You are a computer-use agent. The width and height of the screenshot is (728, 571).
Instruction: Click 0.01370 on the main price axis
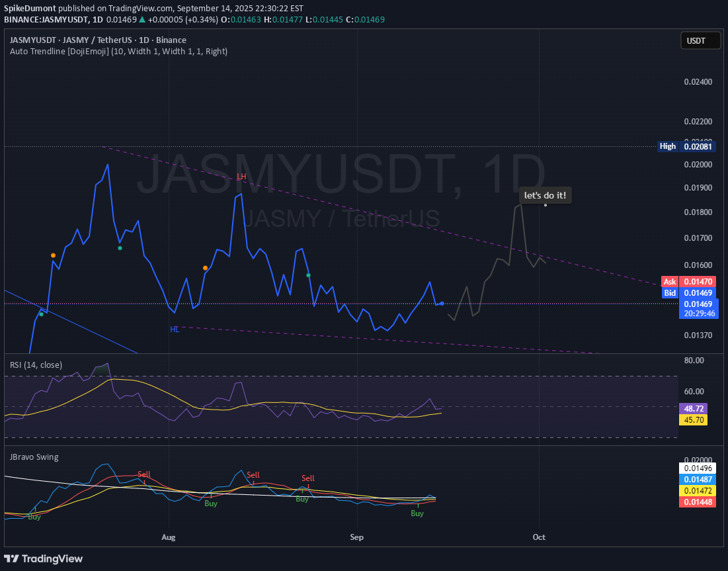(x=698, y=335)
